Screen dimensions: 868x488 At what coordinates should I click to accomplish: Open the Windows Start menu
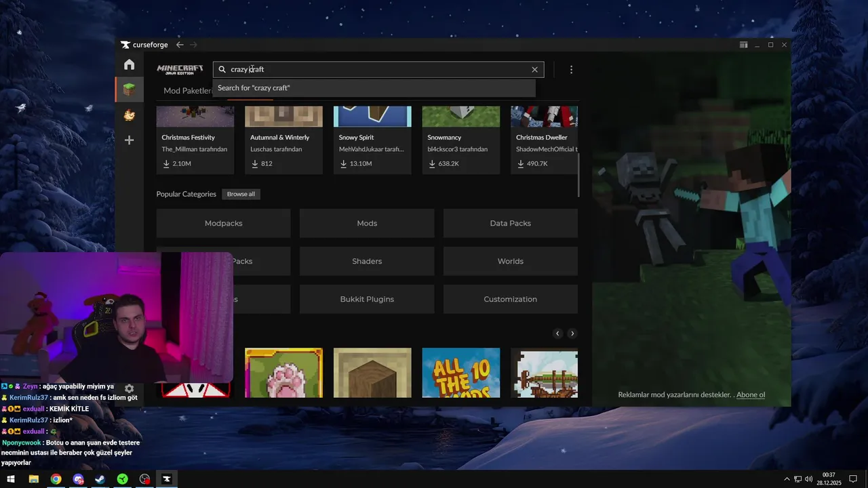click(x=11, y=479)
